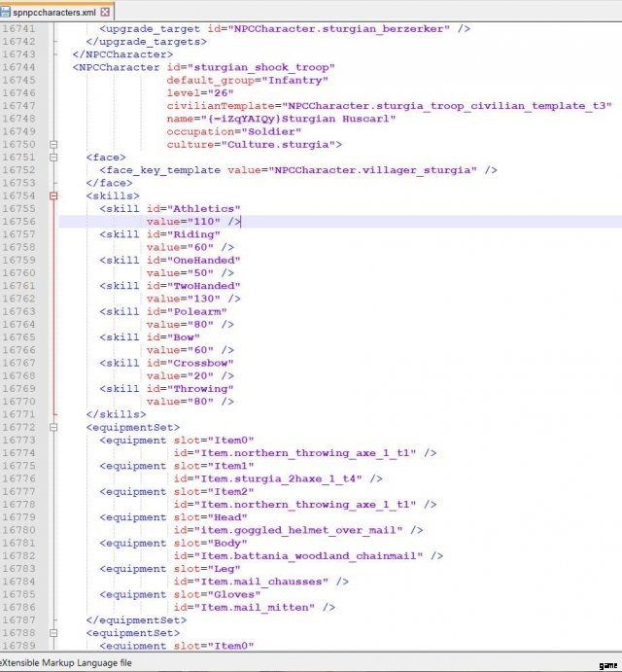Screen dimensions: 622x672
Task: Click the status bar "eXtensible Markup Language file" label
Action: tap(65, 662)
